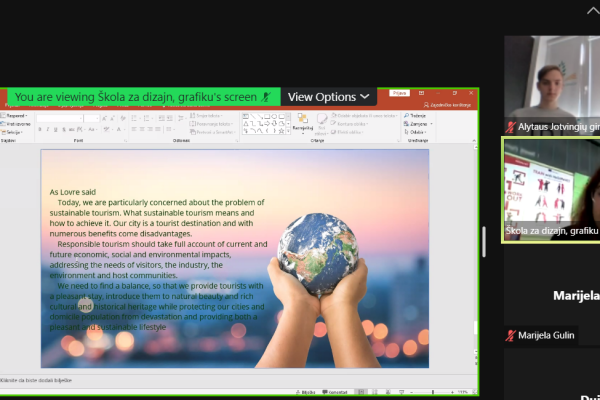Choose text highlight color

pyautogui.click(x=108, y=129)
